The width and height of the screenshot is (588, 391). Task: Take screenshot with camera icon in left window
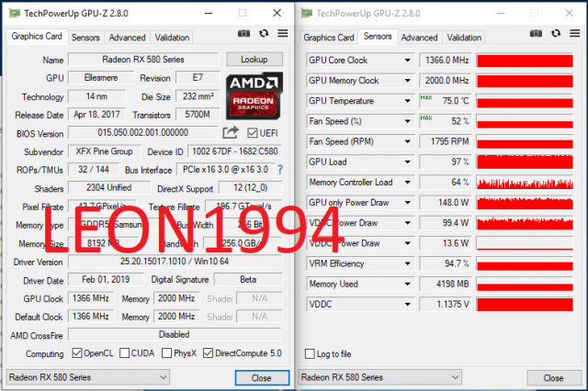(243, 34)
